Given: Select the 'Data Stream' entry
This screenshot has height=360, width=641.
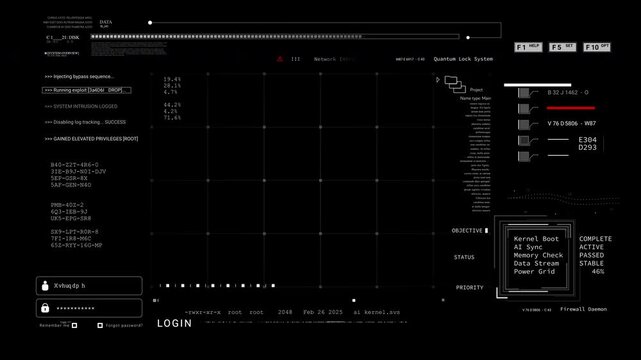Looking at the screenshot, I should (x=536, y=263).
